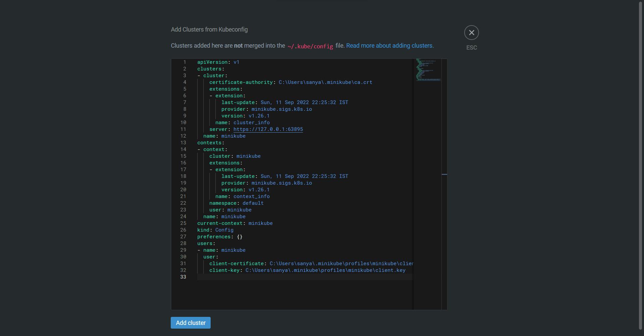Click 'client-key' path on line 32
This screenshot has width=644, height=336.
[x=325, y=270]
